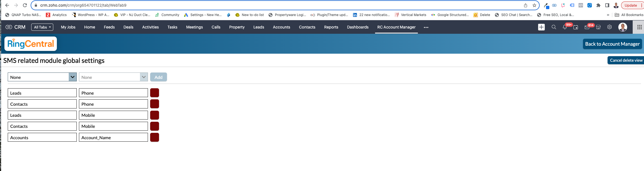
Task: Click the Zoho CRM logo icon
Action: click(9, 27)
